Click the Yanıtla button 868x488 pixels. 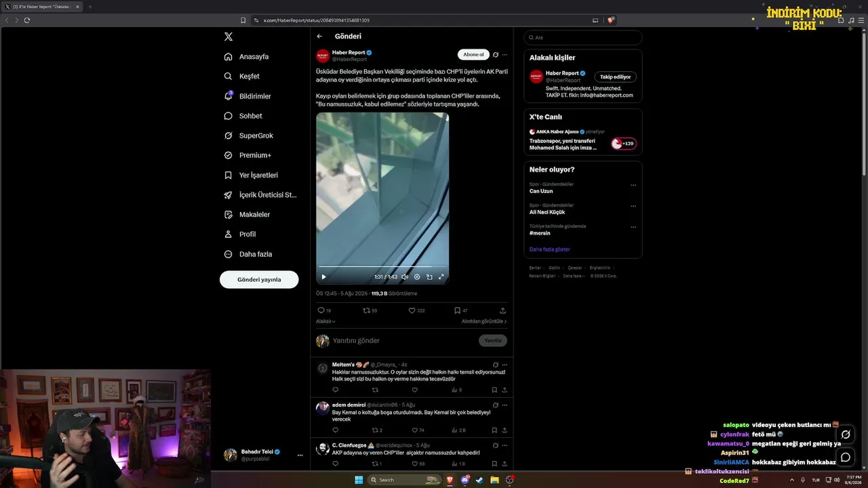[x=493, y=340]
